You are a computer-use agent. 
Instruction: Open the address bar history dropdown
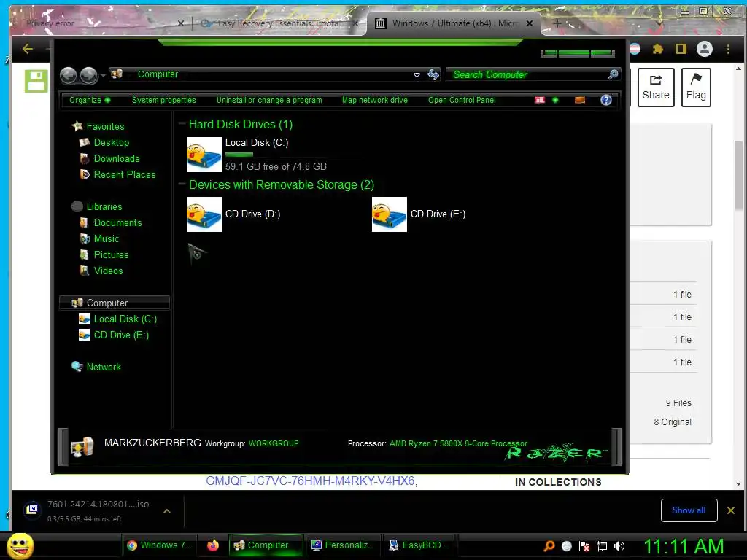pyautogui.click(x=417, y=75)
